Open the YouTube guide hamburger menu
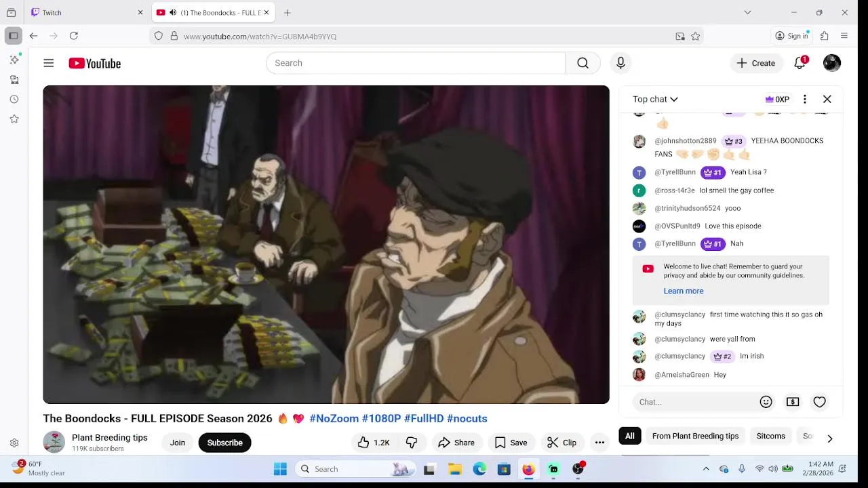868x488 pixels. [x=49, y=63]
